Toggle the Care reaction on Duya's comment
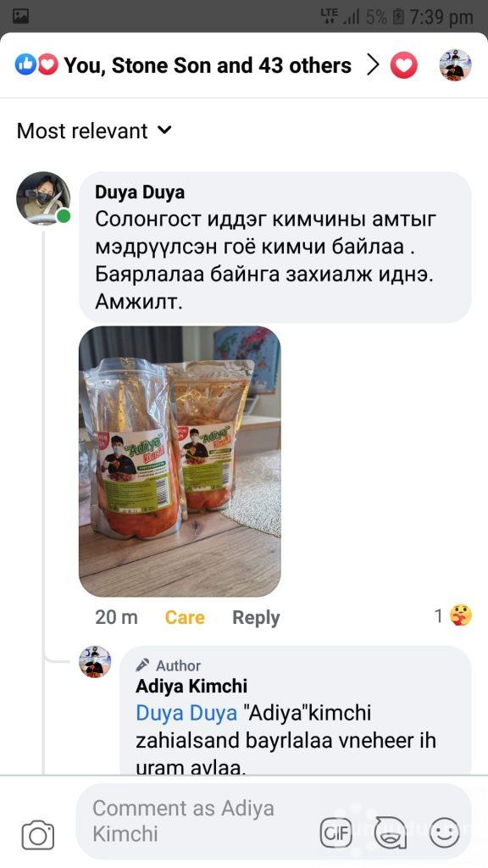The image size is (488, 868). [185, 617]
